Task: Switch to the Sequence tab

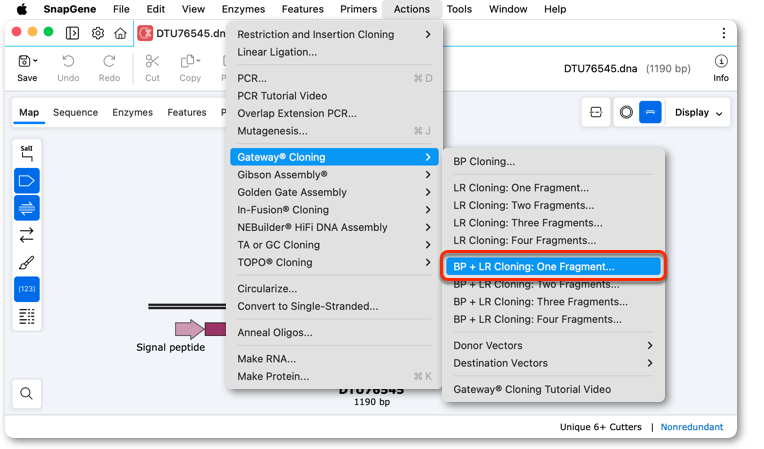Action: 76,112
